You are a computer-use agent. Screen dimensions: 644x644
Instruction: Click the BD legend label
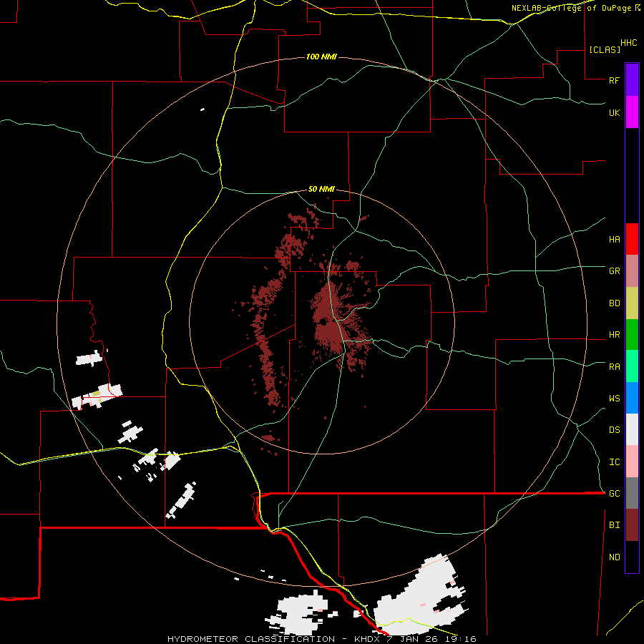(614, 303)
